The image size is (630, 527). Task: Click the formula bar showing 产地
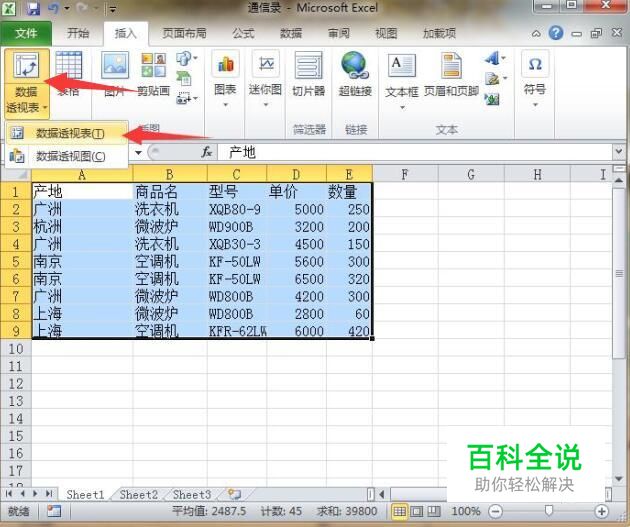(414, 152)
